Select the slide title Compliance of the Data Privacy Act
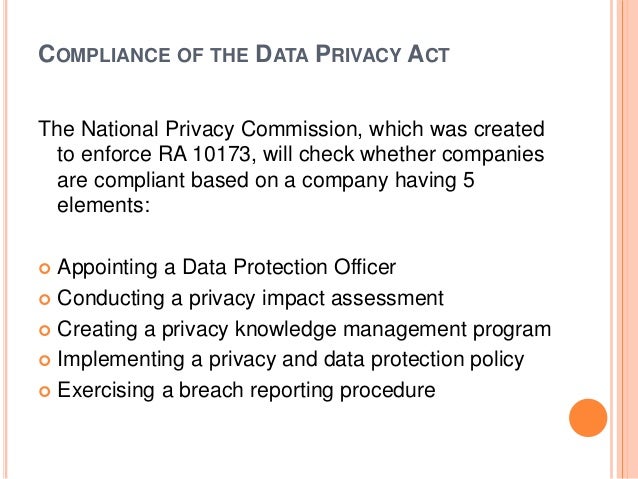The image size is (638, 479). (x=244, y=54)
